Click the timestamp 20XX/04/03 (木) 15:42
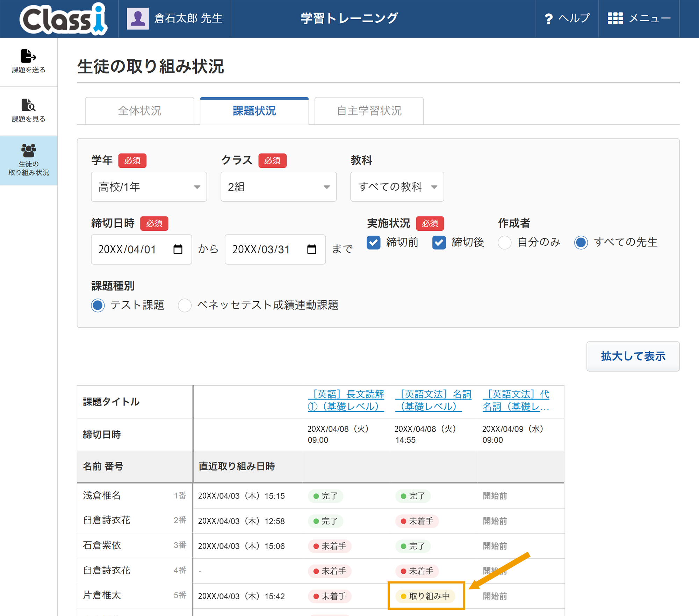The image size is (699, 616). [242, 596]
